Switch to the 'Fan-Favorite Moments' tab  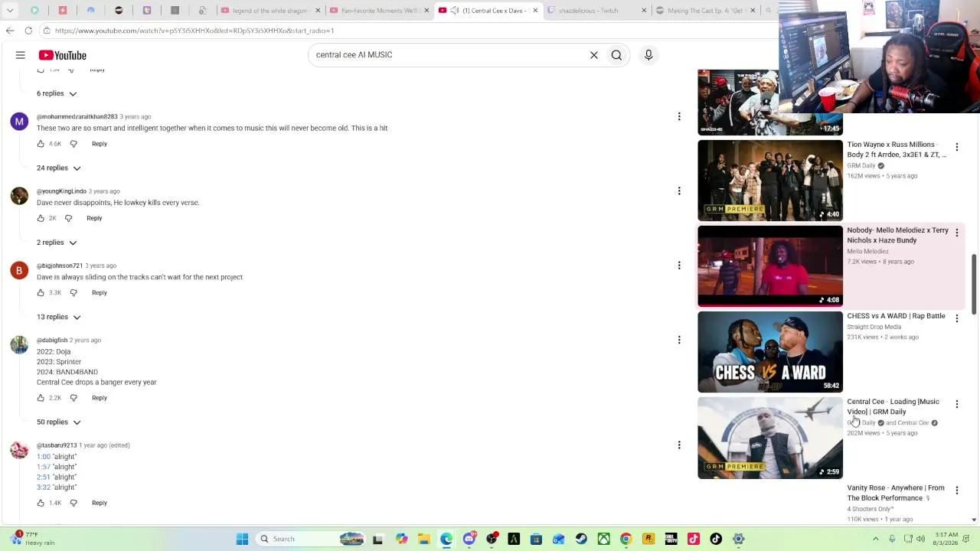click(x=378, y=11)
